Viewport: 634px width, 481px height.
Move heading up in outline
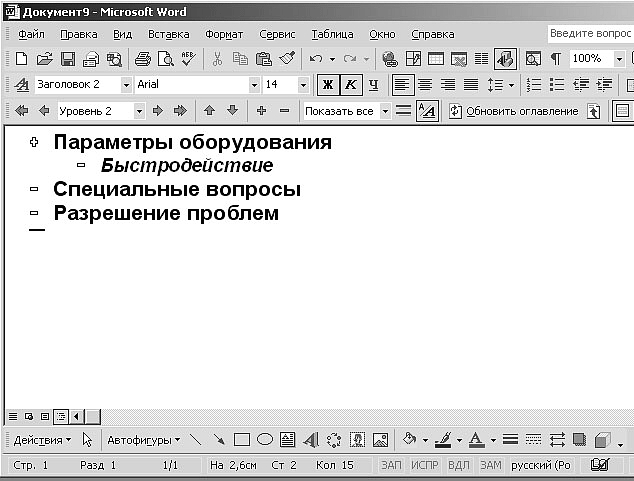[x=209, y=110]
